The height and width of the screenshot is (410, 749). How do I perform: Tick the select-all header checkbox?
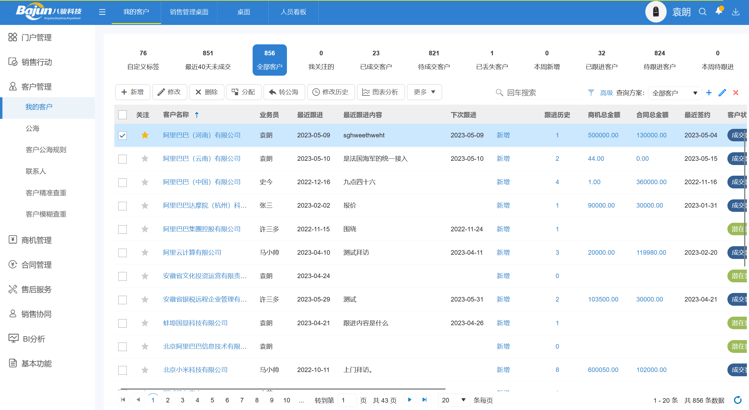123,115
